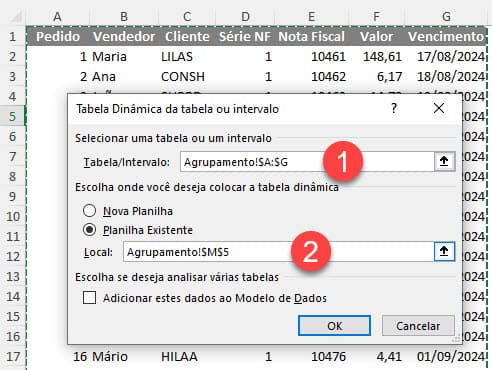
Task: Click the Valor header cell
Action: tap(376, 36)
